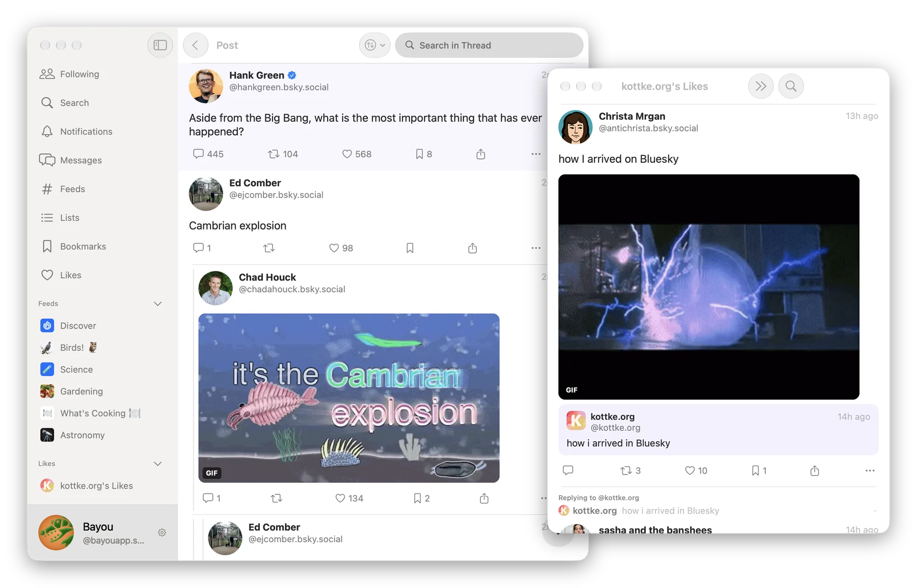Open Ed Comber's name on Cambrian explosion post

point(255,183)
